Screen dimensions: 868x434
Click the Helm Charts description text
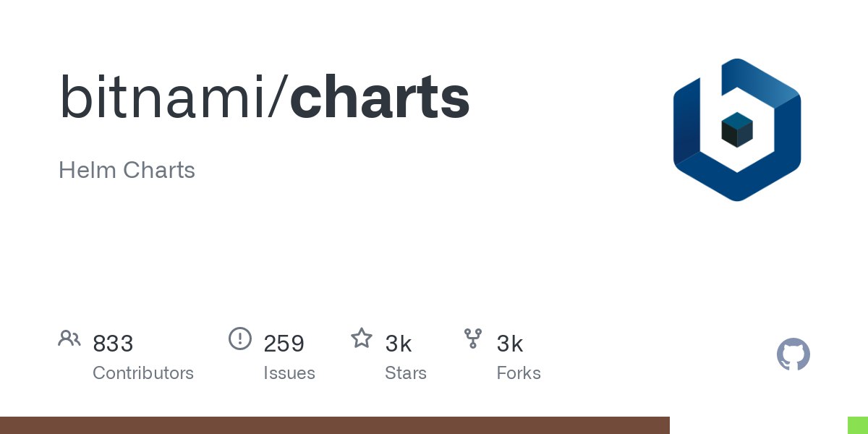pos(127,171)
